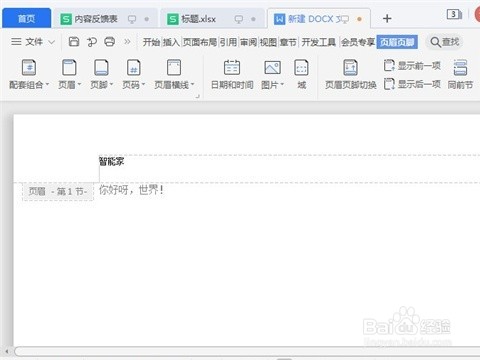Click the Print icon in the quick toolbar

(x=110, y=42)
